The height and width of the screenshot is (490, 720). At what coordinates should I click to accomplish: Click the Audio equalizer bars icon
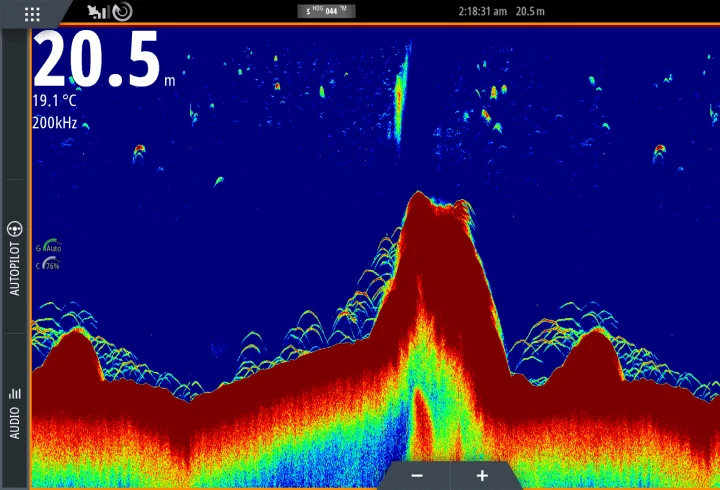[x=15, y=395]
